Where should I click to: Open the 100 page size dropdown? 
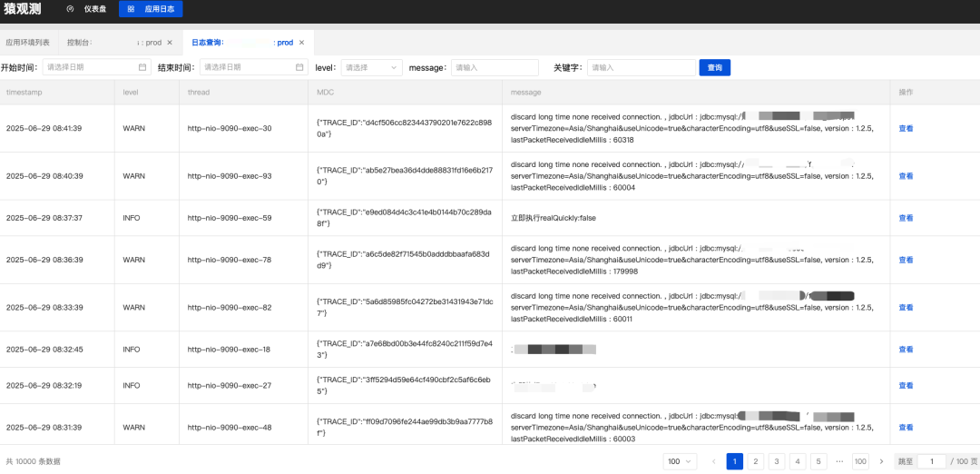click(680, 461)
